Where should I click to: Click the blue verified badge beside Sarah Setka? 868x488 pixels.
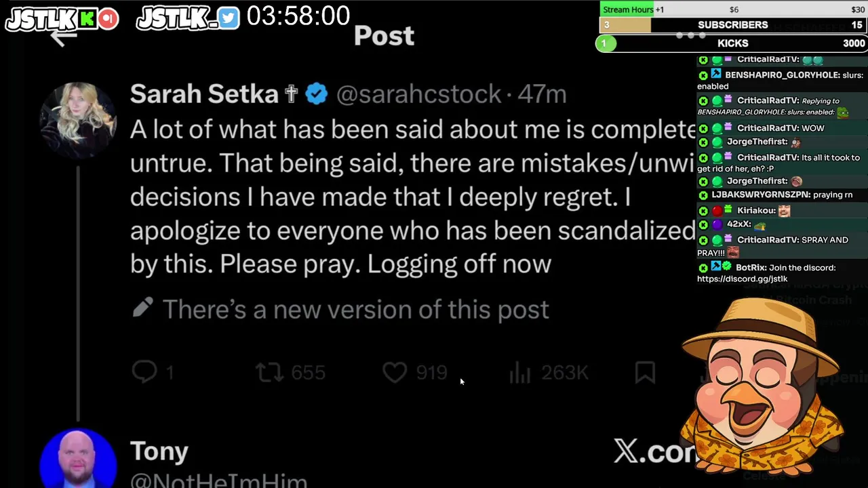(x=316, y=94)
